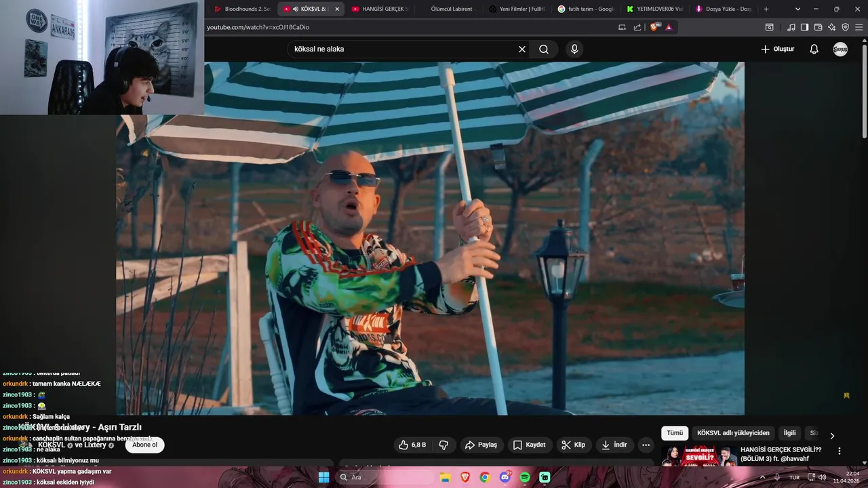Open the media playlist music note icon

(x=791, y=27)
